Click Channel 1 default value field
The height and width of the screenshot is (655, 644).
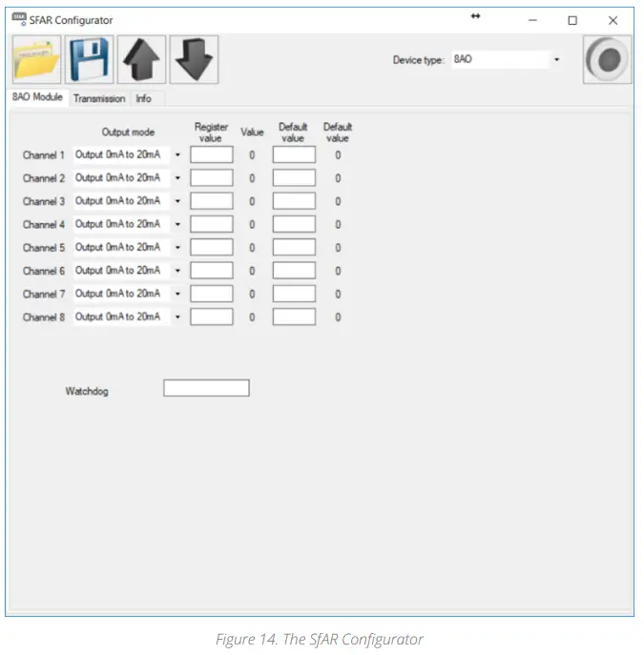(x=294, y=154)
